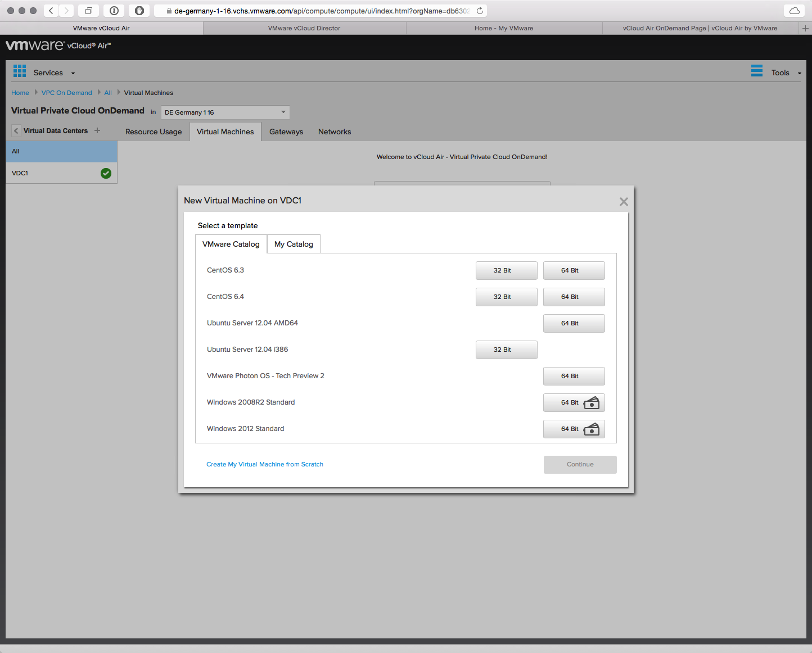Click the iCloud tabs icon in browser
The width and height of the screenshot is (812, 653).
[x=794, y=11]
